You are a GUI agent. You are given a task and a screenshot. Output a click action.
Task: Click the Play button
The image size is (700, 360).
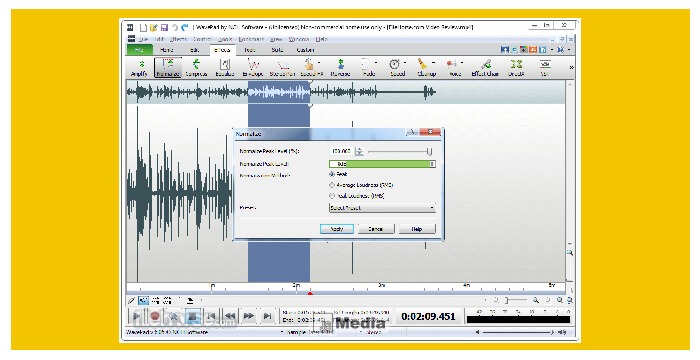137,317
